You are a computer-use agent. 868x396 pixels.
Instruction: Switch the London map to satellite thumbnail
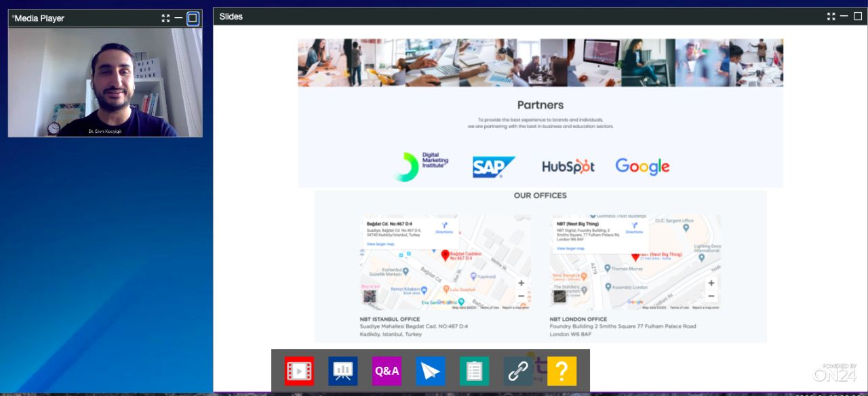click(559, 296)
